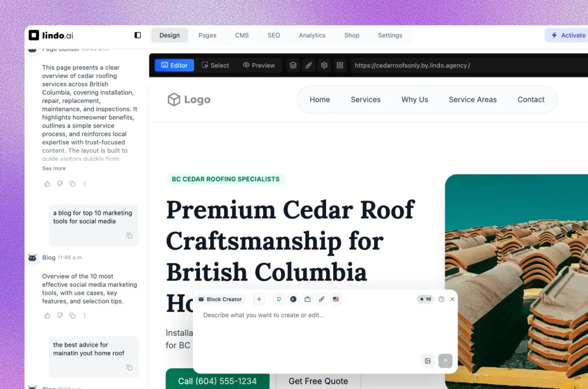Switch to the Shop tab
This screenshot has width=588, height=389.
(352, 35)
